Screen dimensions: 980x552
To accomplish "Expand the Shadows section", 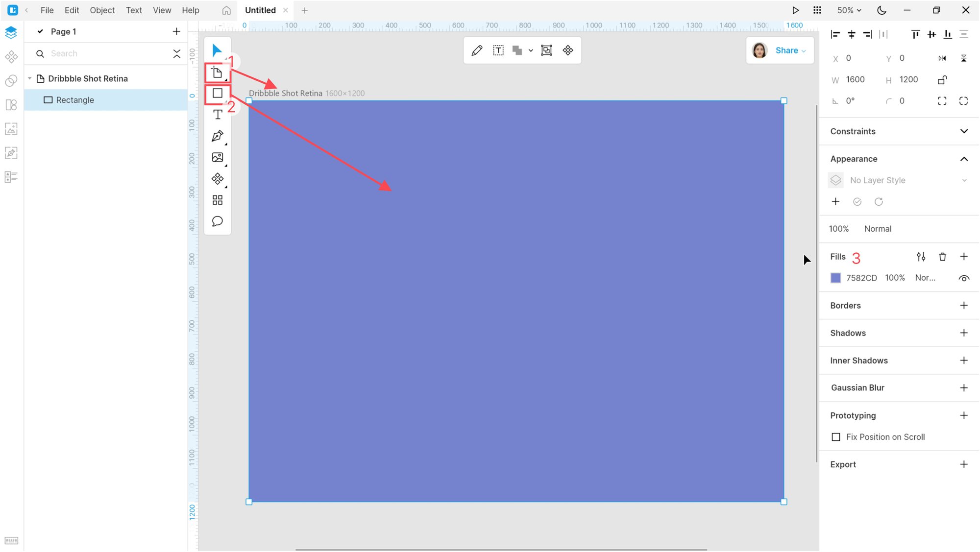I will coord(964,333).
